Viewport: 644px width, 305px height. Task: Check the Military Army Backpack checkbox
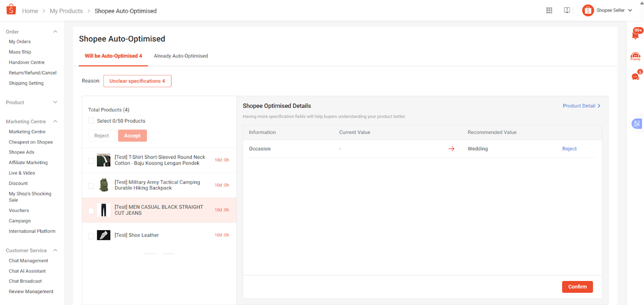click(x=91, y=186)
